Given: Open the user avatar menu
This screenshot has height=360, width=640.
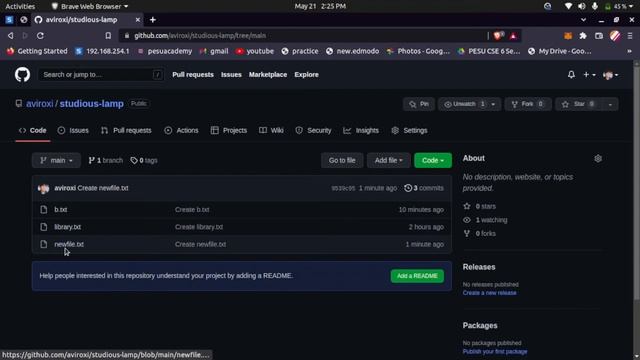Looking at the screenshot, I should 610,75.
